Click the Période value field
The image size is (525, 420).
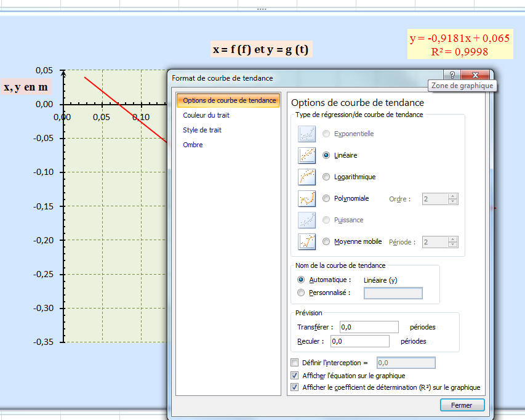(435, 242)
